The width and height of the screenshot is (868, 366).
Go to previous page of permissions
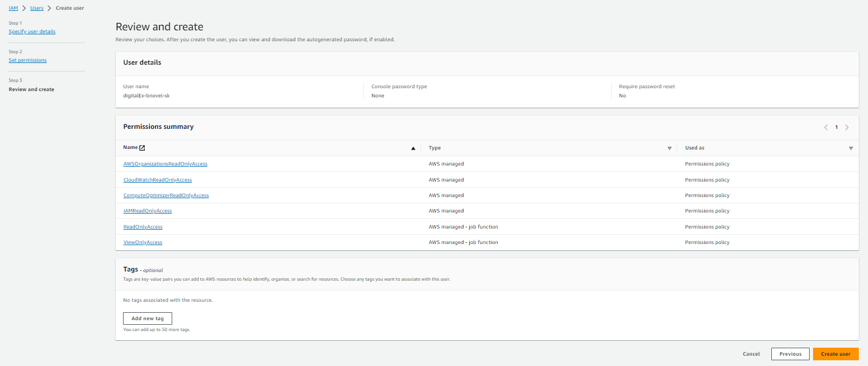click(x=826, y=127)
